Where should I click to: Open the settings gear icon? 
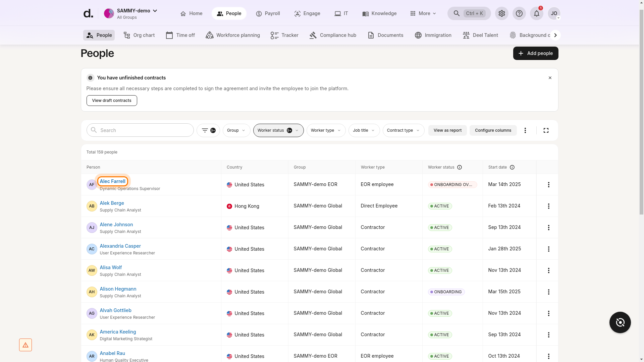point(501,13)
